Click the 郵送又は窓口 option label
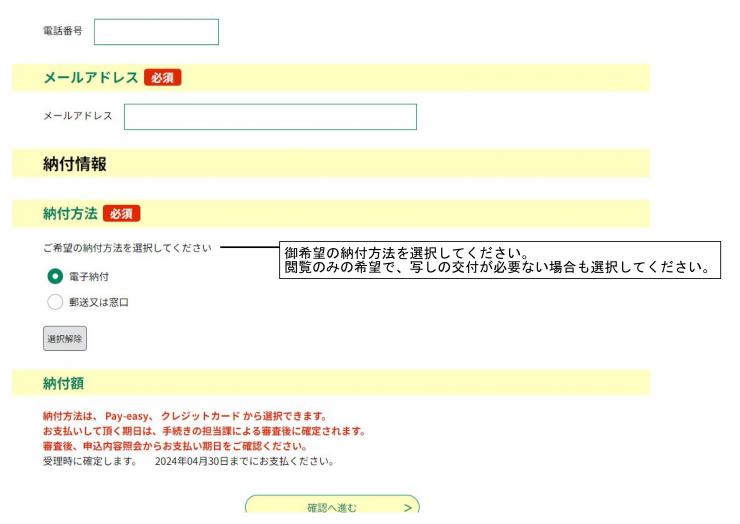The width and height of the screenshot is (740, 524). (x=99, y=302)
